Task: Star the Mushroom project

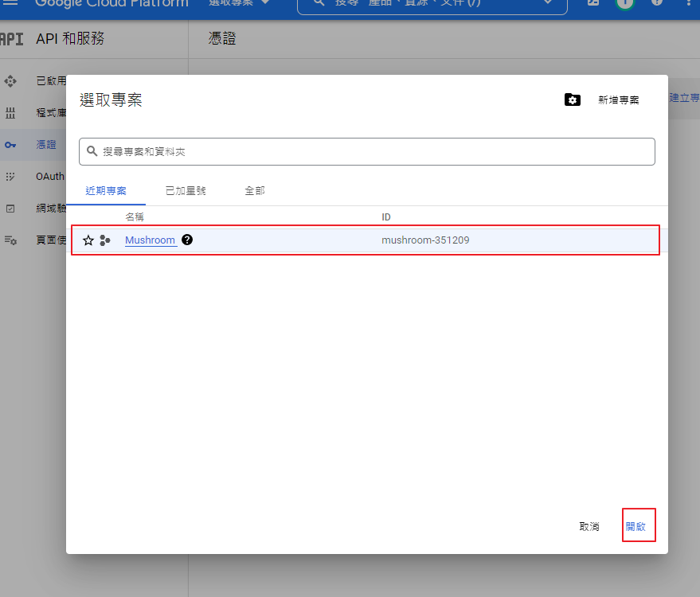Action: 88,240
